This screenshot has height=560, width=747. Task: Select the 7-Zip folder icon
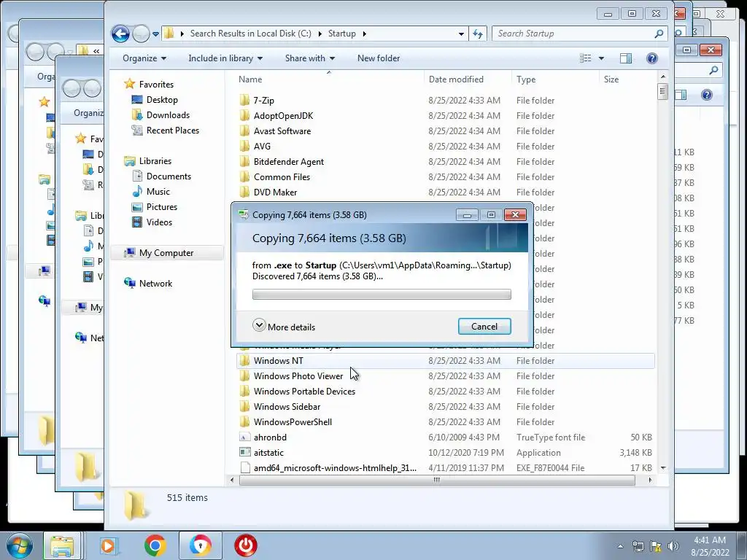click(x=244, y=100)
